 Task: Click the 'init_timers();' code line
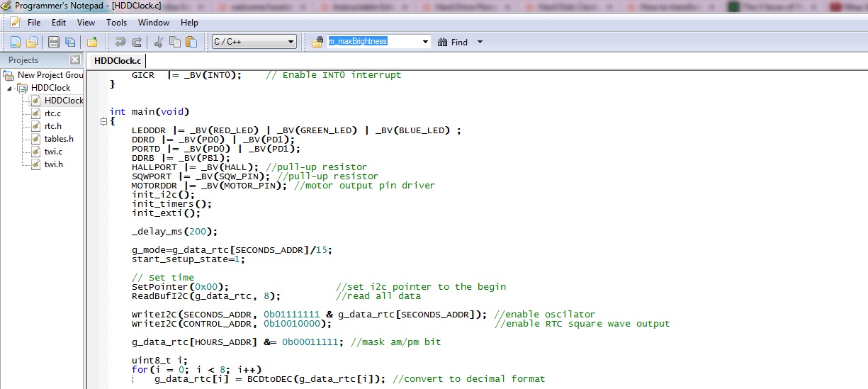pyautogui.click(x=171, y=203)
